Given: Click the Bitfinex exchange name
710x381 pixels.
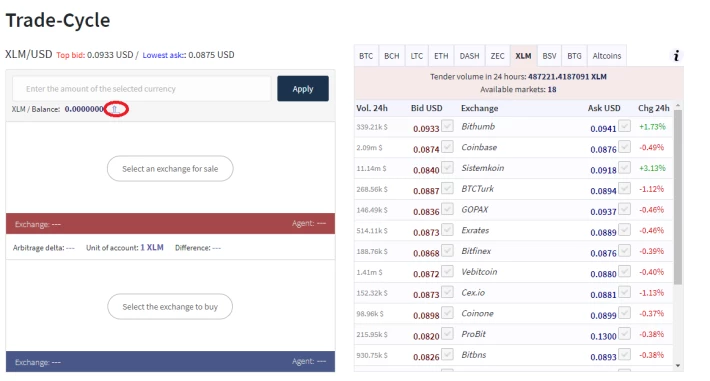Looking at the screenshot, I should click(476, 251).
